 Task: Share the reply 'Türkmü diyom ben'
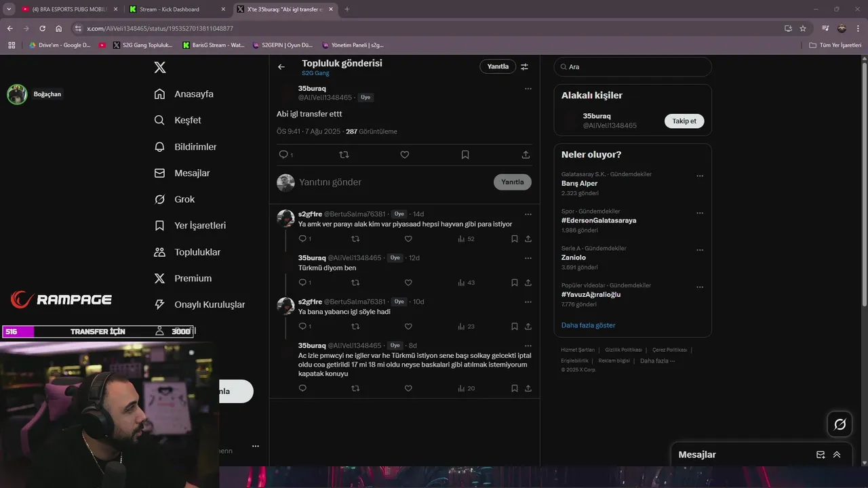pos(528,283)
